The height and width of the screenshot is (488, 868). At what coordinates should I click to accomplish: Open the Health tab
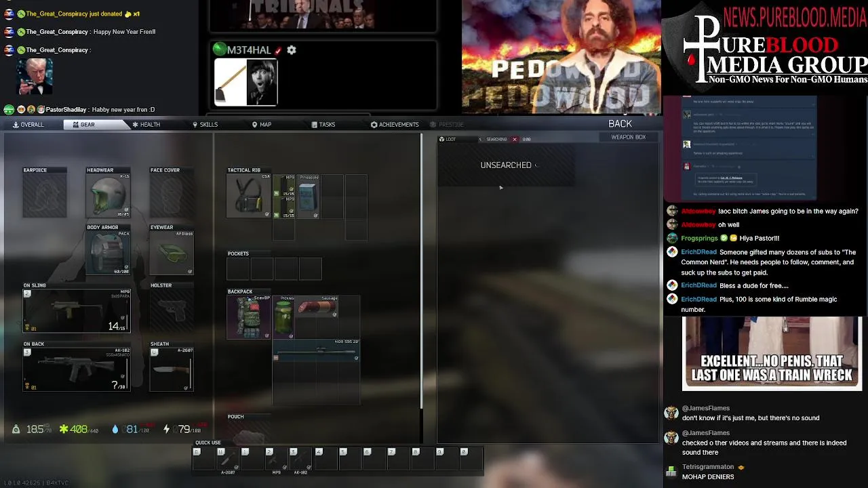coord(146,125)
